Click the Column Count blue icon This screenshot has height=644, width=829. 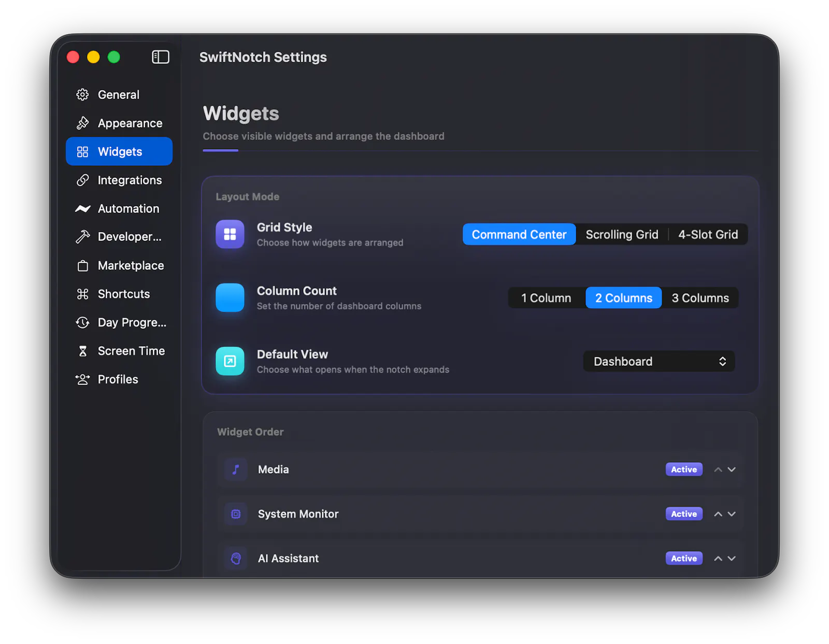[x=230, y=298]
